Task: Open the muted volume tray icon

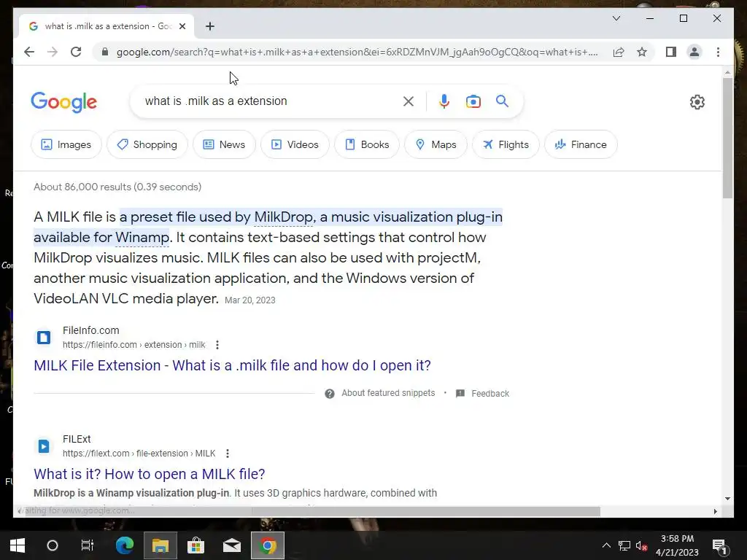Action: [641, 545]
